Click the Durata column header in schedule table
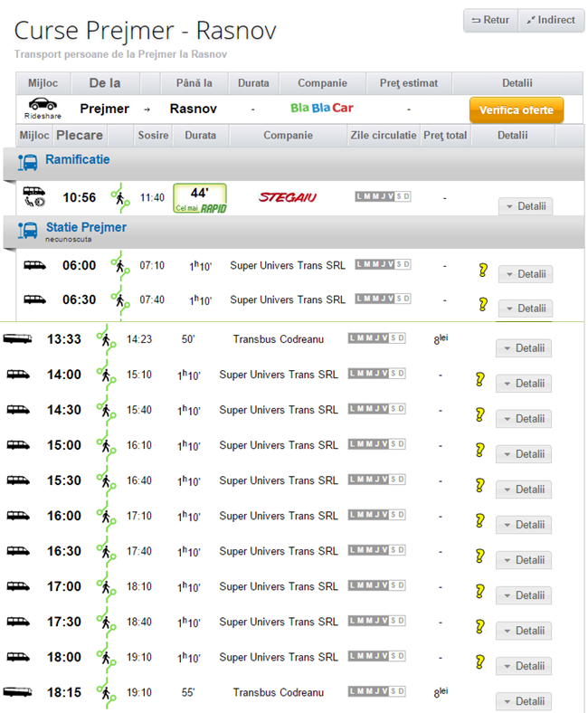588x713 pixels. pos(200,136)
